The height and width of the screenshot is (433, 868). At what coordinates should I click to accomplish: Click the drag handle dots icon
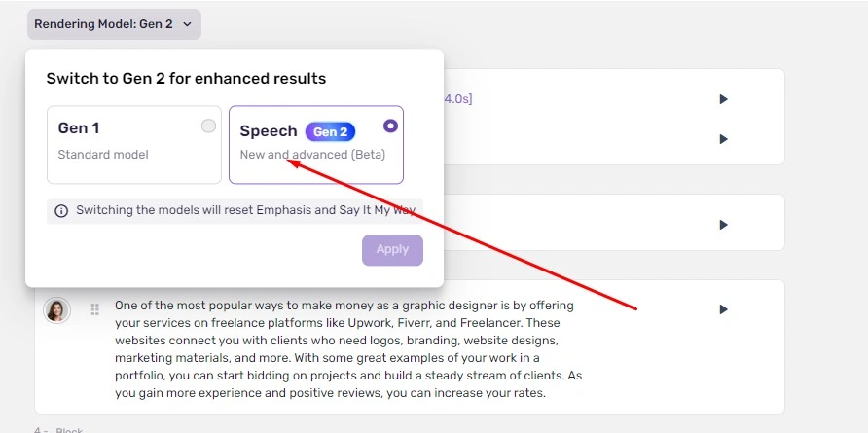[x=94, y=309]
